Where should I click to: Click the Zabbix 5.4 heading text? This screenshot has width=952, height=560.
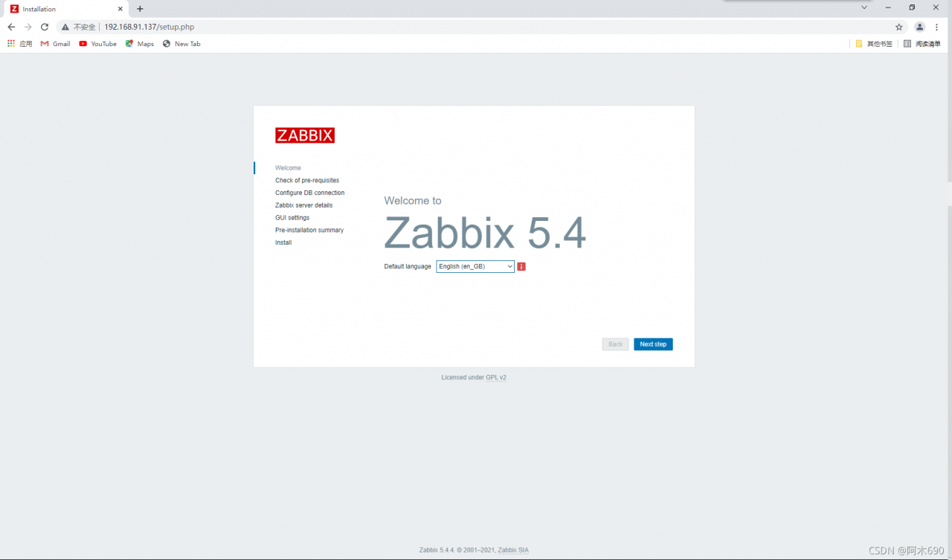tap(485, 233)
